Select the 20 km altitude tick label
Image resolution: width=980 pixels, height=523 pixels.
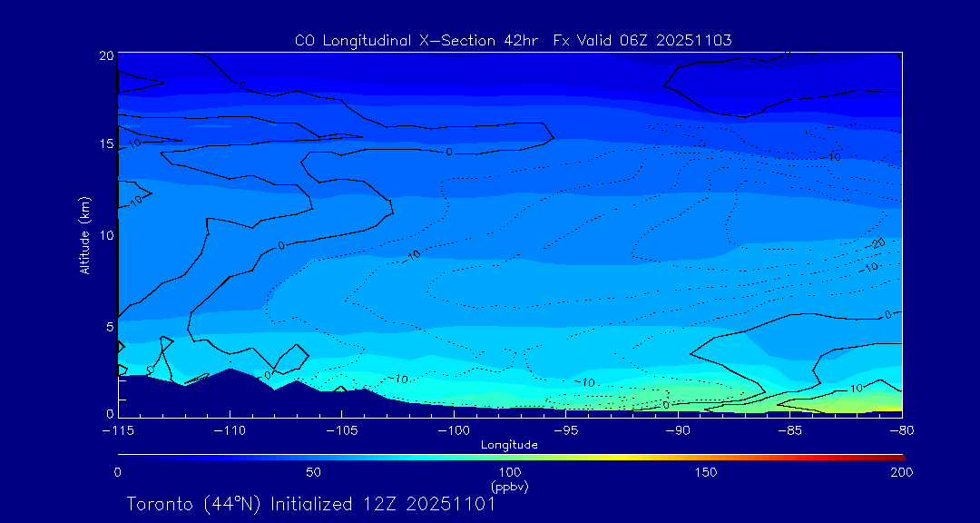104,56
